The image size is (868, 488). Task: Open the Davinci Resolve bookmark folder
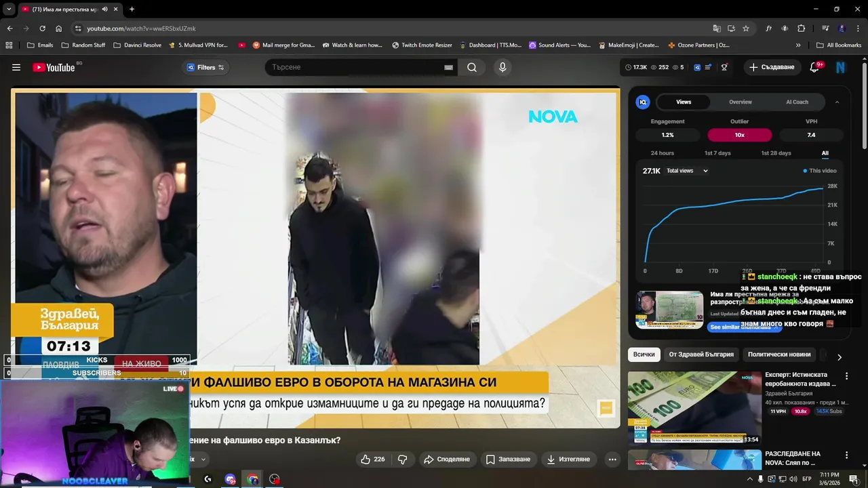click(x=138, y=45)
